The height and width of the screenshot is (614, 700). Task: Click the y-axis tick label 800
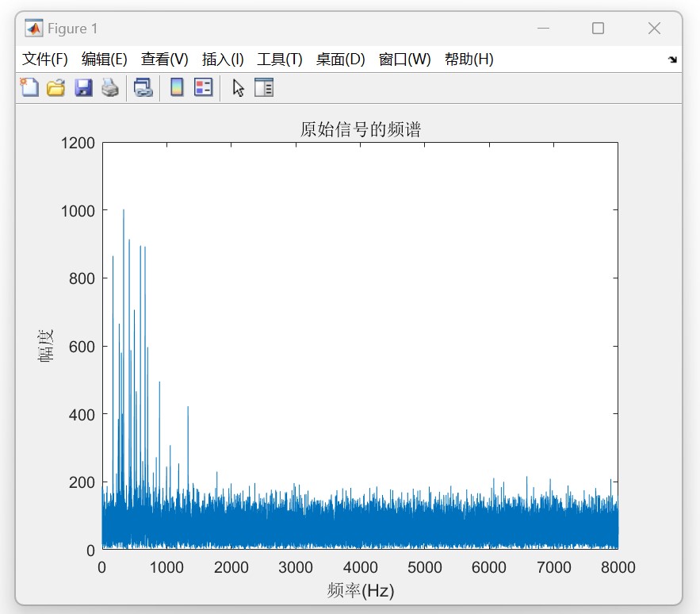pyautogui.click(x=82, y=279)
